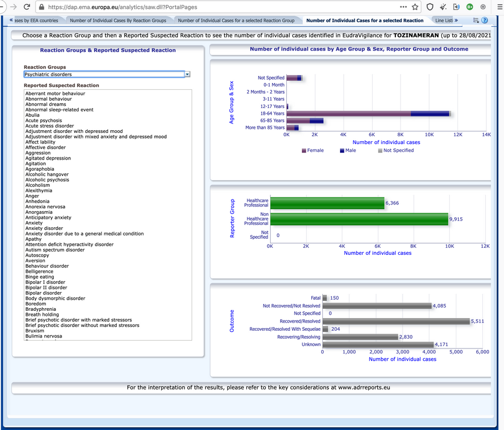Viewport: 504px width, 430px height.
Task: Choose 'Anhedonia' from the reaction list
Action: (x=37, y=201)
